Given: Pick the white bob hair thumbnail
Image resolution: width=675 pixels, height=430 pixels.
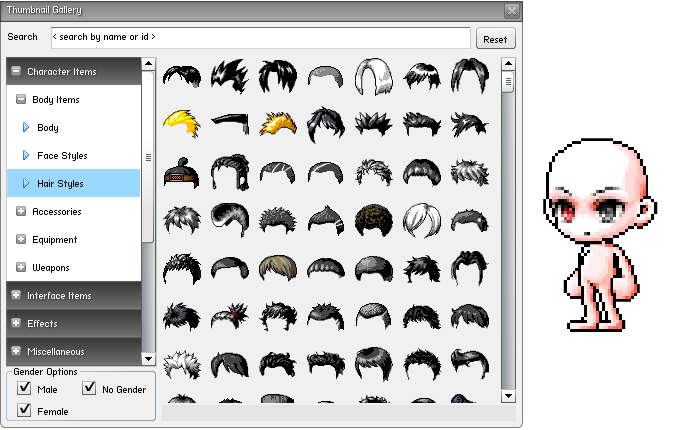Looking at the screenshot, I should 422,220.
